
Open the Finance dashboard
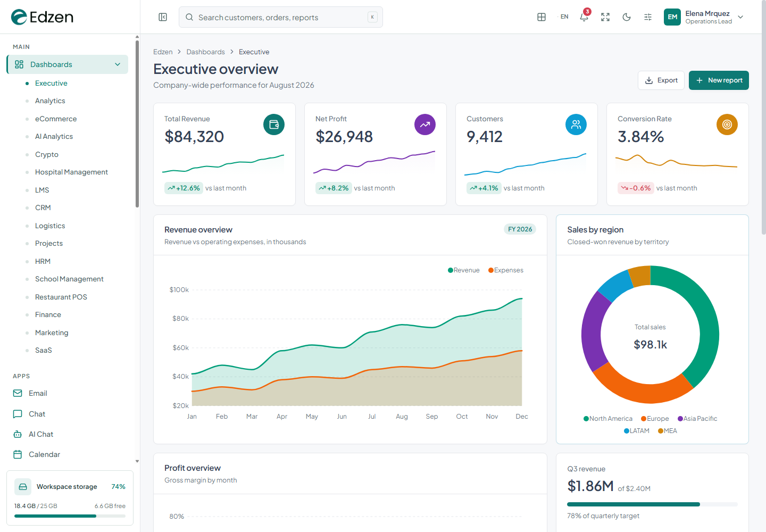pos(48,315)
